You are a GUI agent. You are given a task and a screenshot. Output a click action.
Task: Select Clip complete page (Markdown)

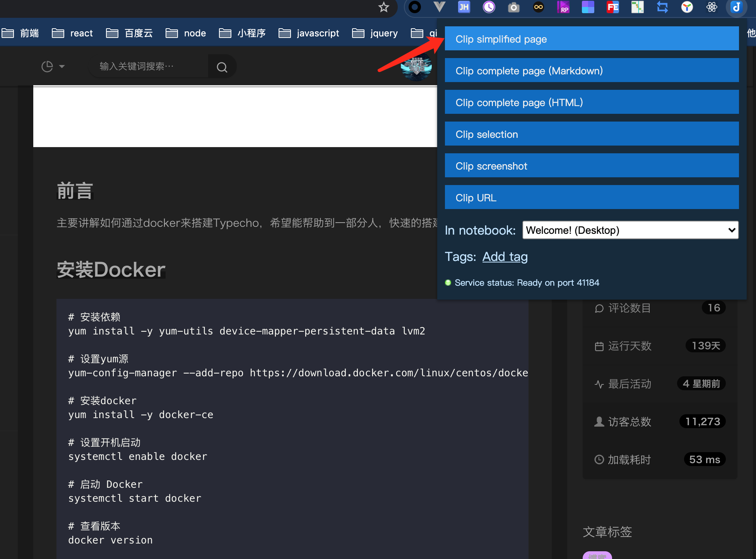[592, 70]
